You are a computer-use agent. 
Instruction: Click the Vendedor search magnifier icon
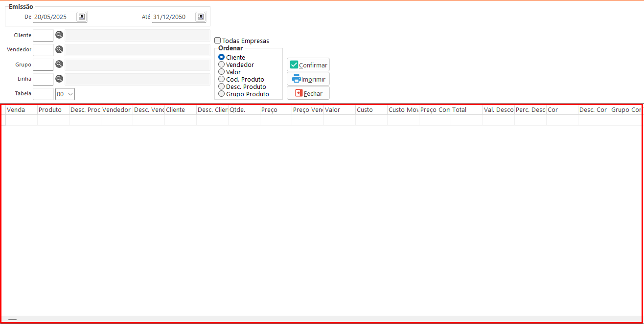tap(59, 49)
